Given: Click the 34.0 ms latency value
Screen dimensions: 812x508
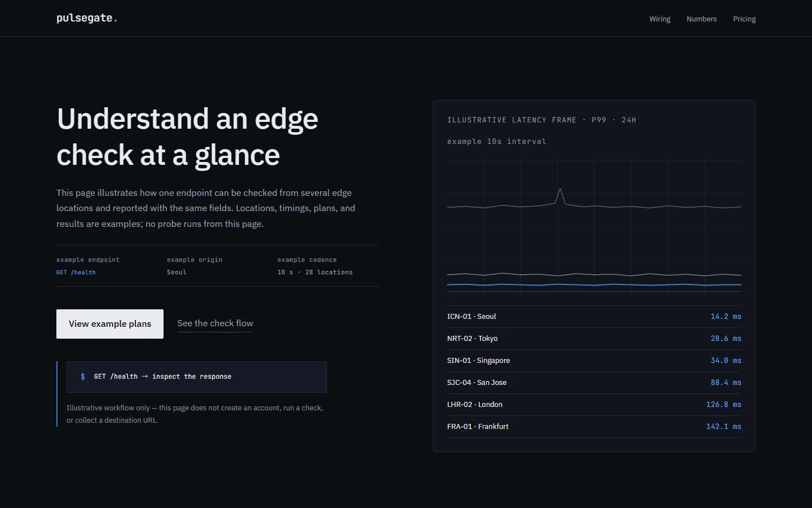Looking at the screenshot, I should (x=726, y=361).
